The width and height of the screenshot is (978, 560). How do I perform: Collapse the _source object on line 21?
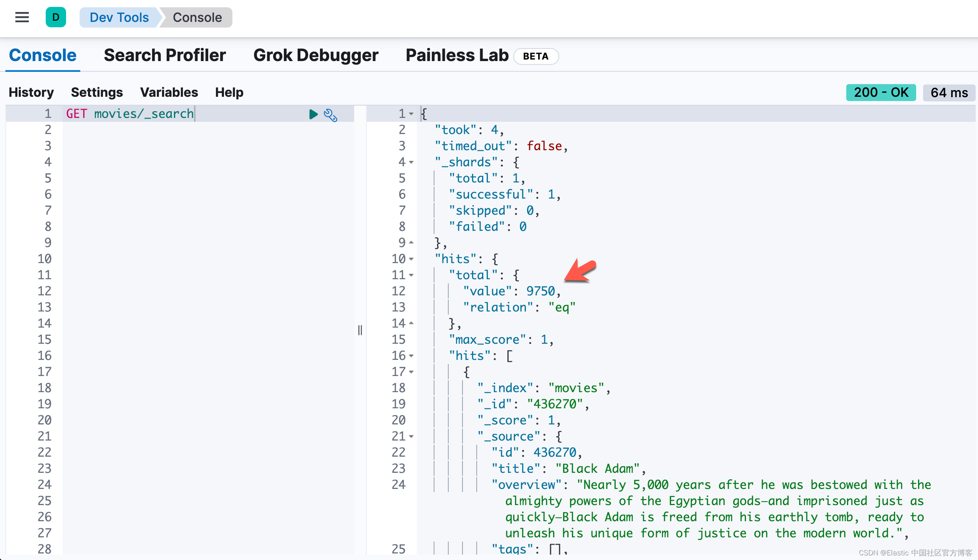[x=411, y=437]
